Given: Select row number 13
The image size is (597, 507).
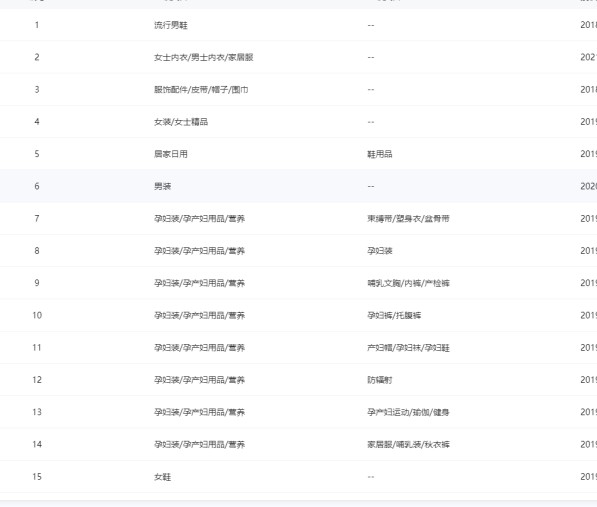Looking at the screenshot, I should 37,412.
